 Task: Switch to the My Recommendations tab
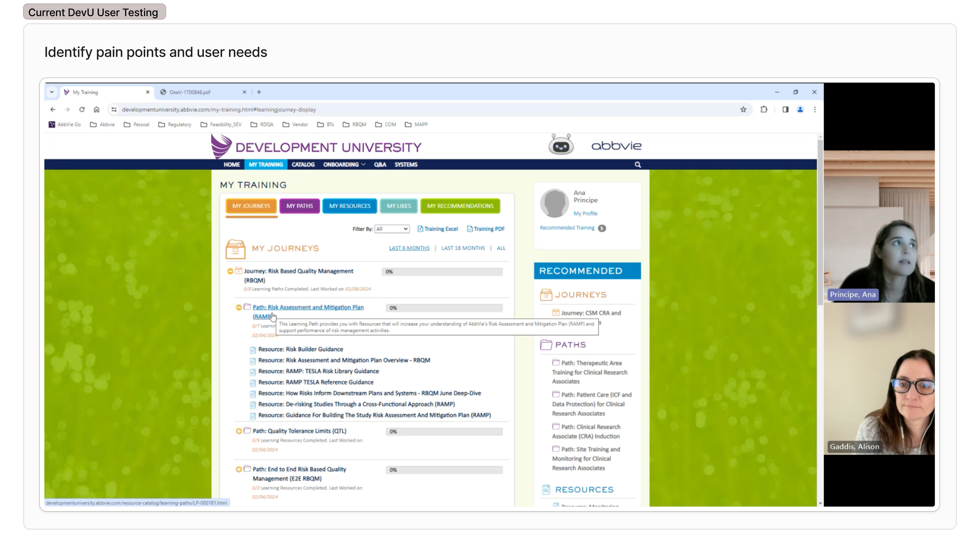[460, 206]
